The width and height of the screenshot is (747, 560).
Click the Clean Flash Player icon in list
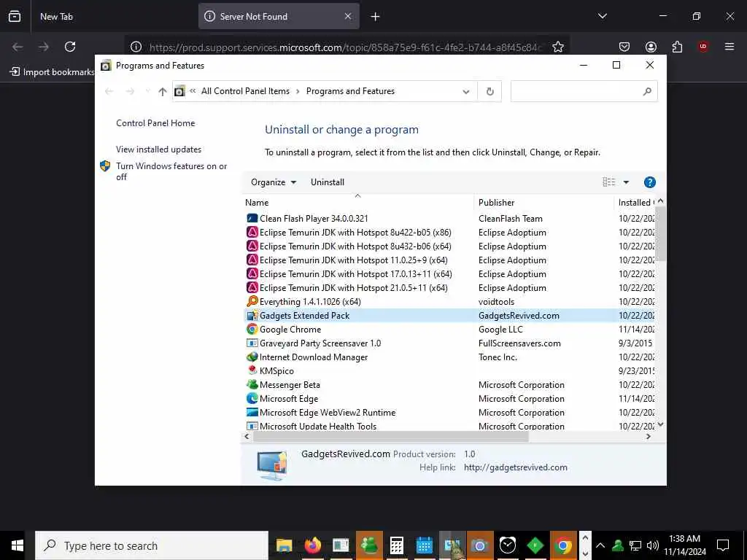(252, 219)
